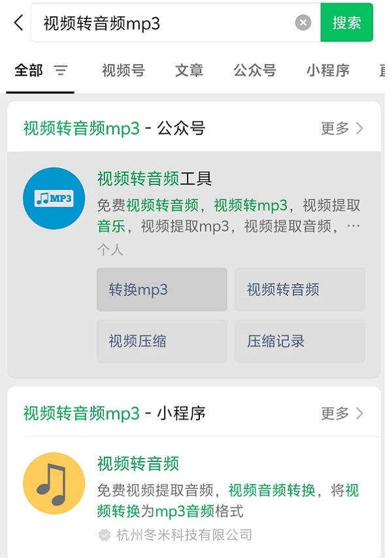Open the 小程序 tab
392x558 pixels.
[x=325, y=71]
